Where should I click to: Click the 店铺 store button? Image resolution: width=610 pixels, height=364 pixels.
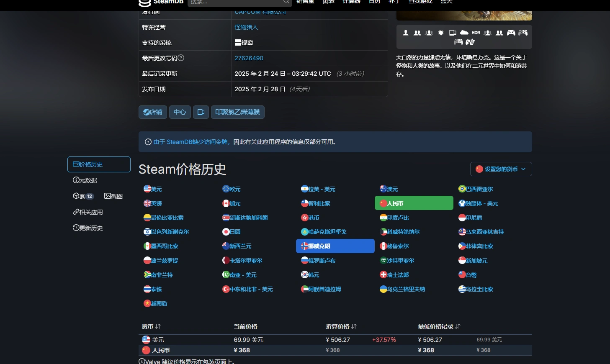coord(152,112)
